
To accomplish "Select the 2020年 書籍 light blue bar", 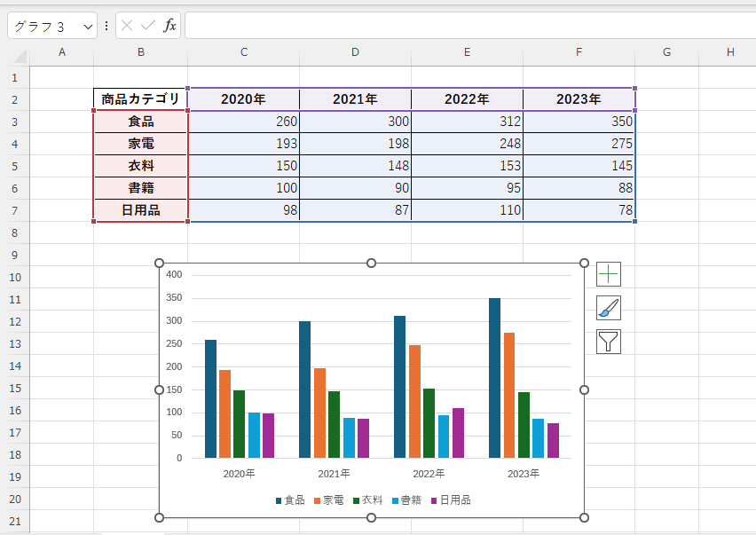I will [254, 436].
